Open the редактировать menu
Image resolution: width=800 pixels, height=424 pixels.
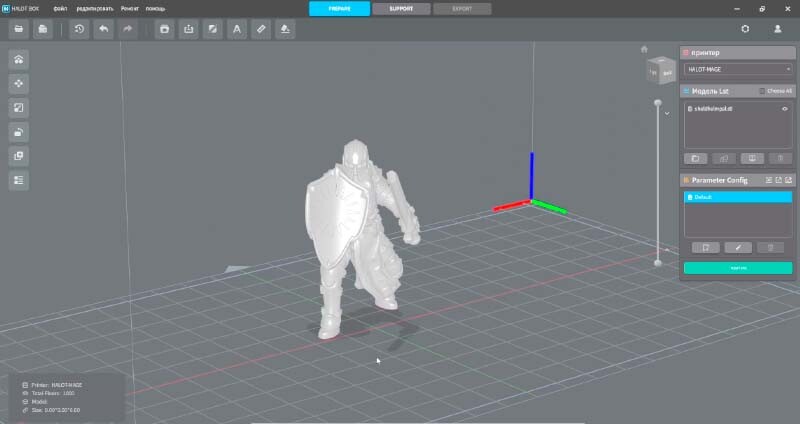pyautogui.click(x=95, y=9)
